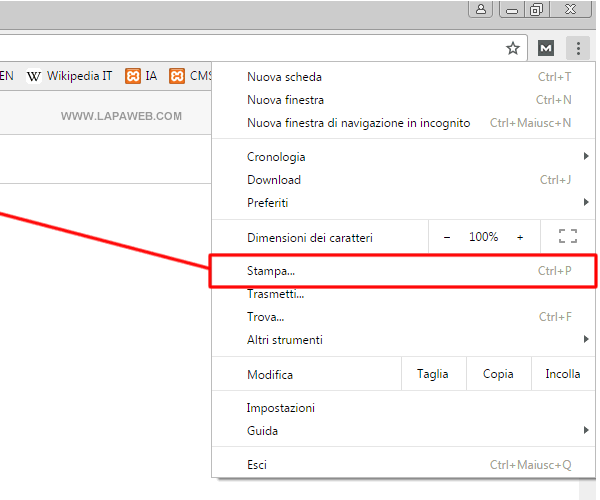
Task: Click the Incolla button
Action: [x=562, y=374]
